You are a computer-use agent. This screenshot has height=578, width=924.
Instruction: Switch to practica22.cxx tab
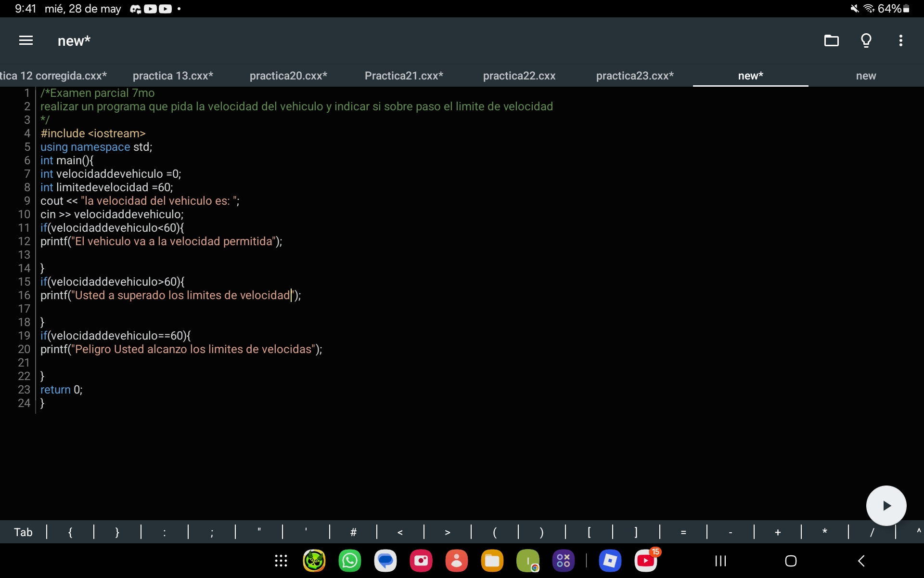(x=519, y=76)
